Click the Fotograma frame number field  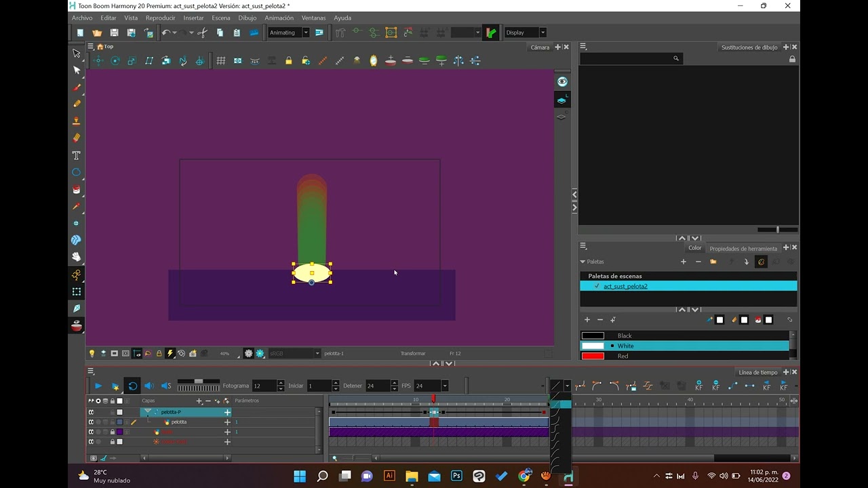tap(264, 386)
